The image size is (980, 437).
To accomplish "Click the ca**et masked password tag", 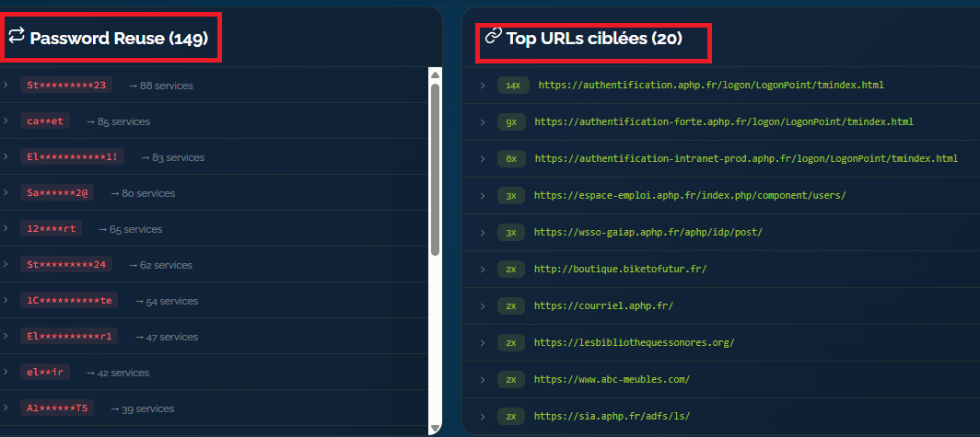I will point(45,121).
